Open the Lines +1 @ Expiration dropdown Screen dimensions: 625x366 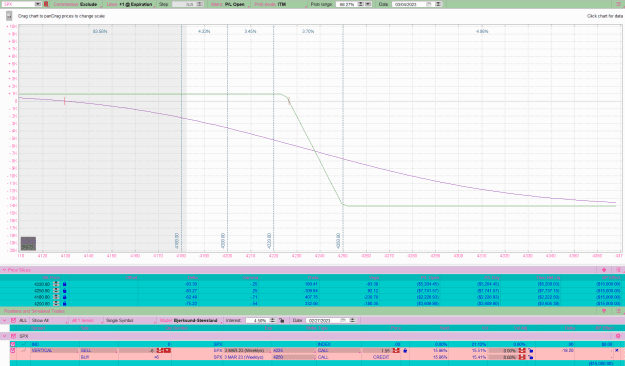tap(130, 4)
